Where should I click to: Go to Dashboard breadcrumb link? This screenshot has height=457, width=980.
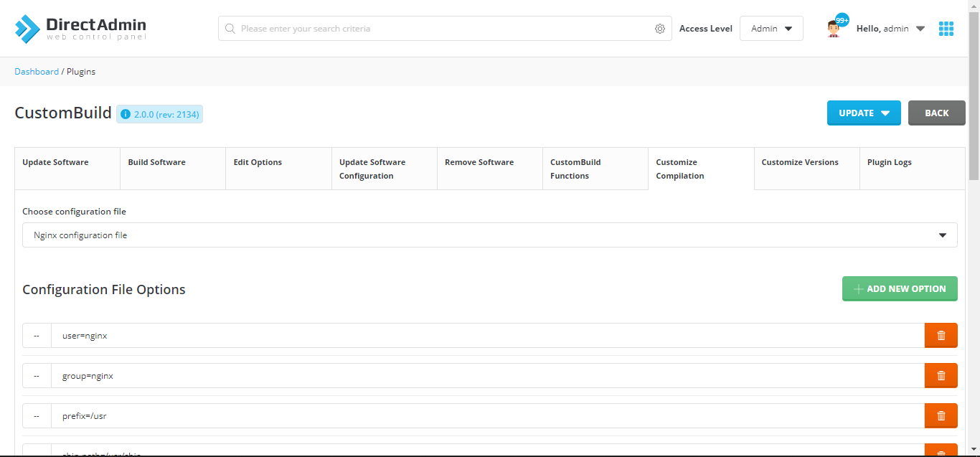37,72
